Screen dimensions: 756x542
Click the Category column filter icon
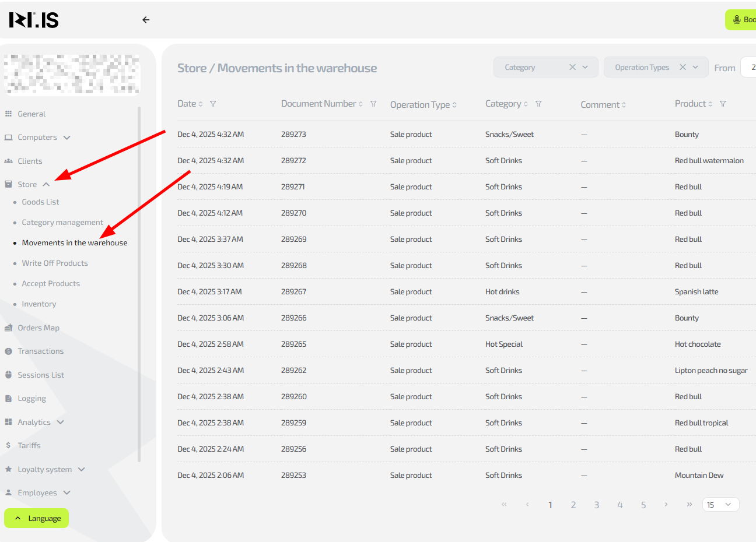[538, 104]
